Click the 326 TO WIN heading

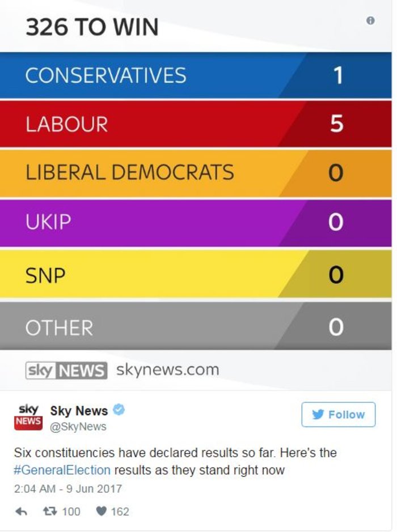point(92,28)
